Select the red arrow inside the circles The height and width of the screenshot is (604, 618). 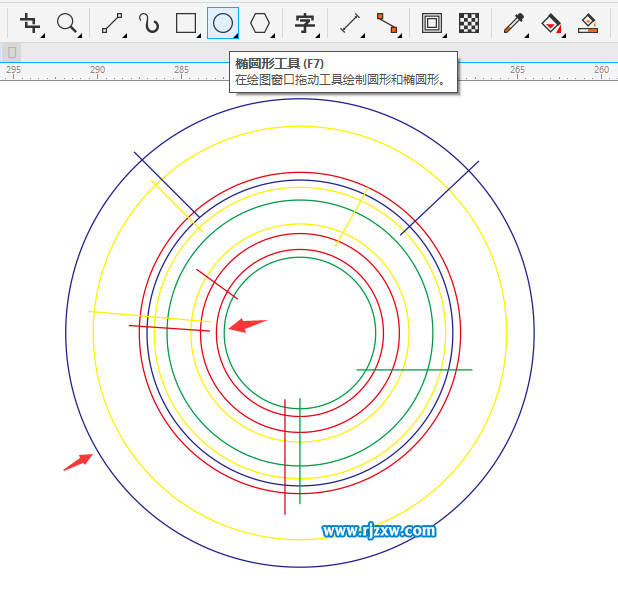point(247,325)
